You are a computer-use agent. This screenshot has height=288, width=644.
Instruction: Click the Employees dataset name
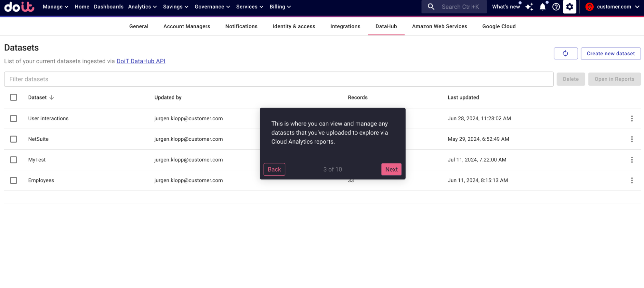pos(41,180)
